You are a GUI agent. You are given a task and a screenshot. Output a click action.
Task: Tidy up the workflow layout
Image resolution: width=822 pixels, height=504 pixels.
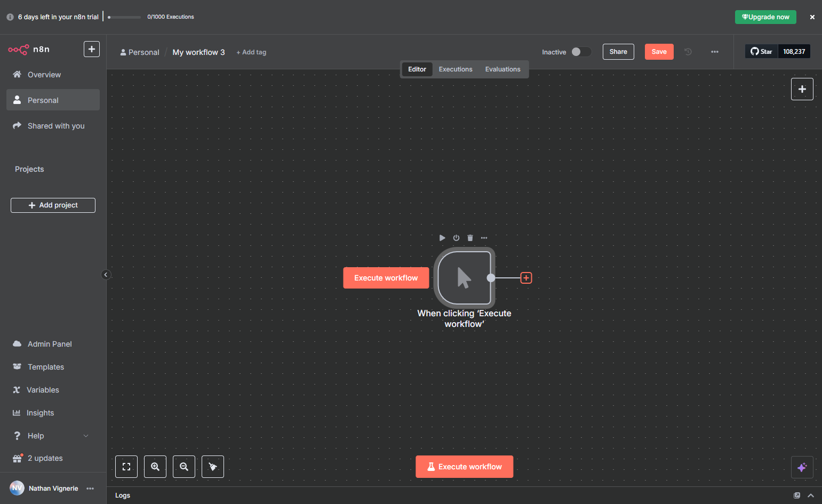tap(213, 467)
